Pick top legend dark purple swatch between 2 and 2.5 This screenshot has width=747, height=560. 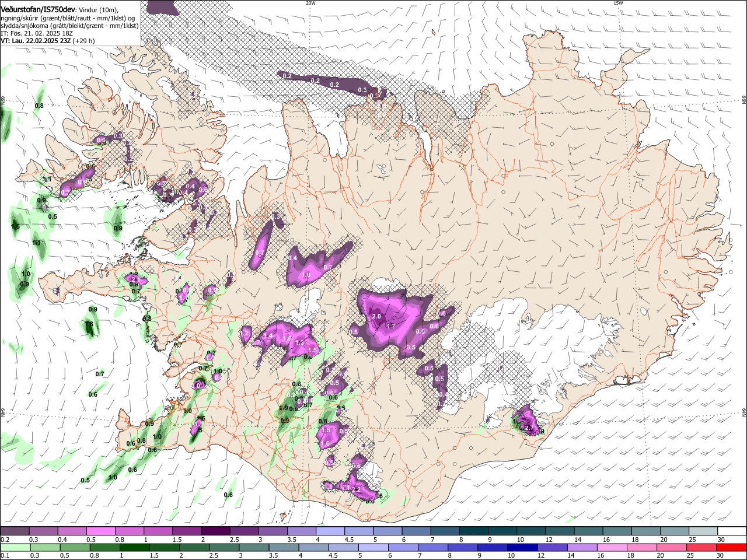click(215, 531)
